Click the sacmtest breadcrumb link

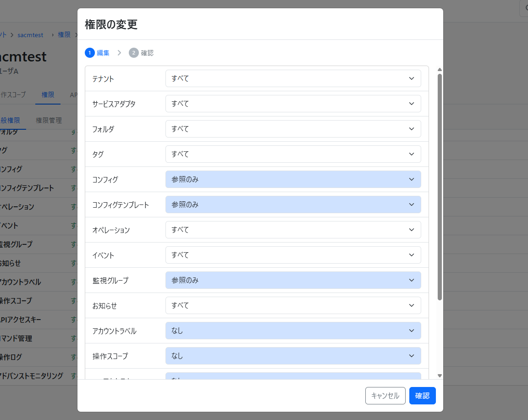pyautogui.click(x=30, y=35)
